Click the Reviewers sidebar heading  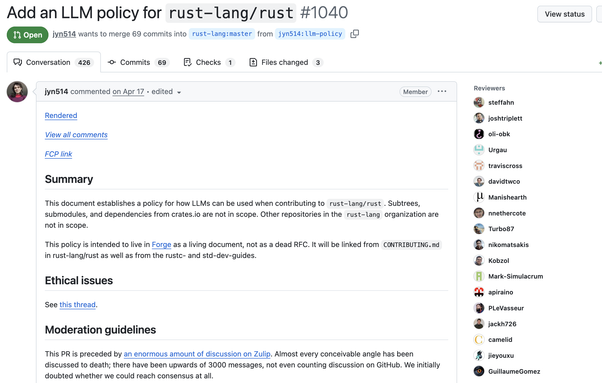(489, 88)
